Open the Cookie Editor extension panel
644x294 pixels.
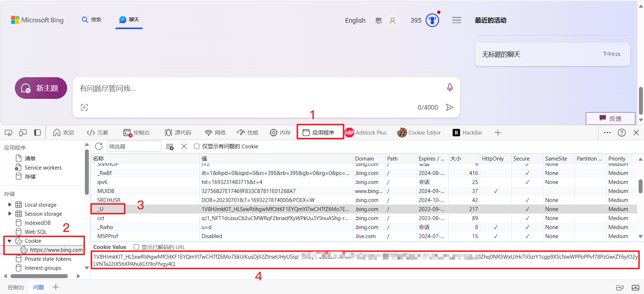tap(419, 133)
